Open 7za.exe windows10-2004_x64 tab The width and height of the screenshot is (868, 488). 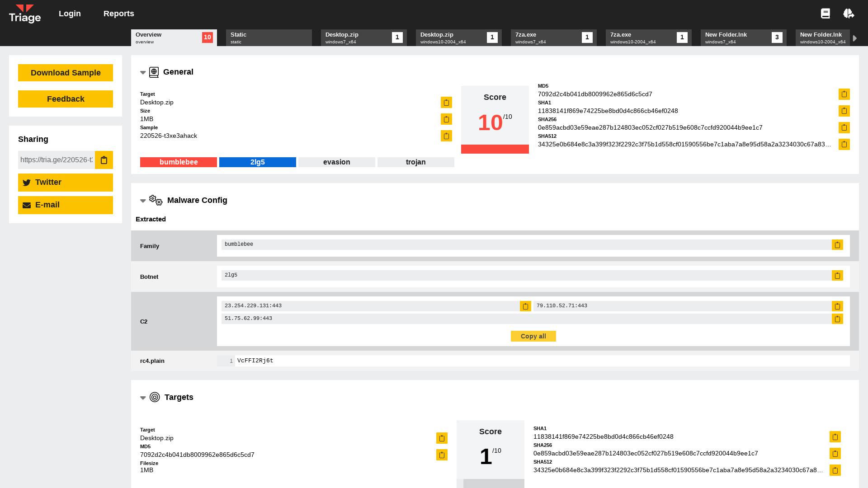649,38
